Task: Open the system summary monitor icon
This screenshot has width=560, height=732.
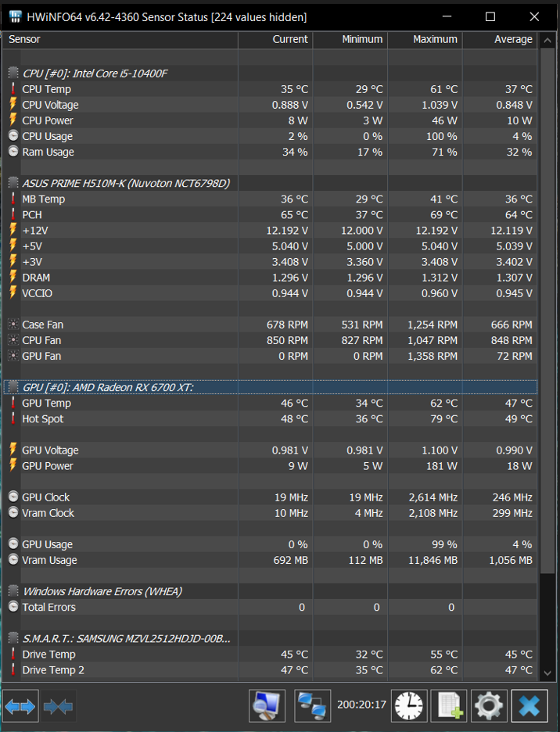Action: [267, 706]
